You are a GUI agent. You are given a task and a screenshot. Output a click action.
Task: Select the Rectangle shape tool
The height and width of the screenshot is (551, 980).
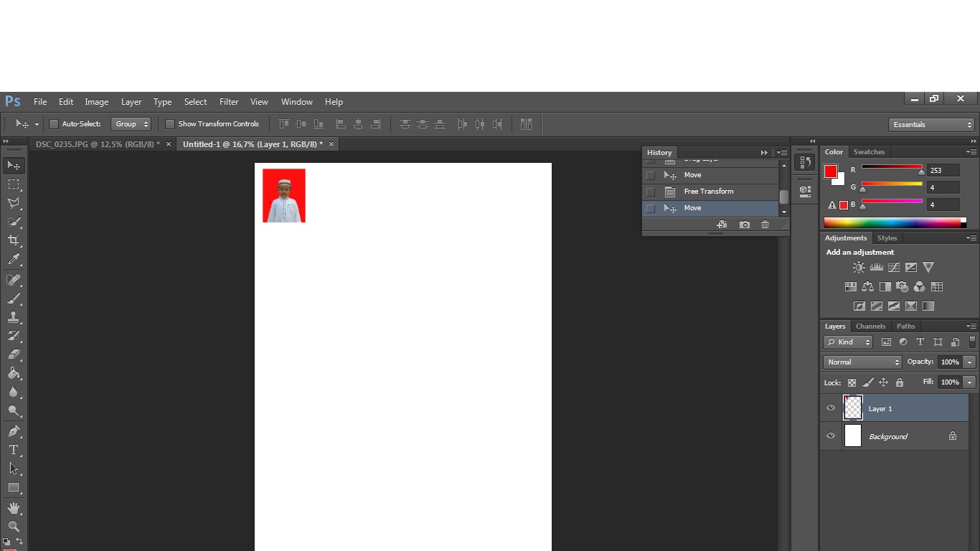tap(14, 487)
